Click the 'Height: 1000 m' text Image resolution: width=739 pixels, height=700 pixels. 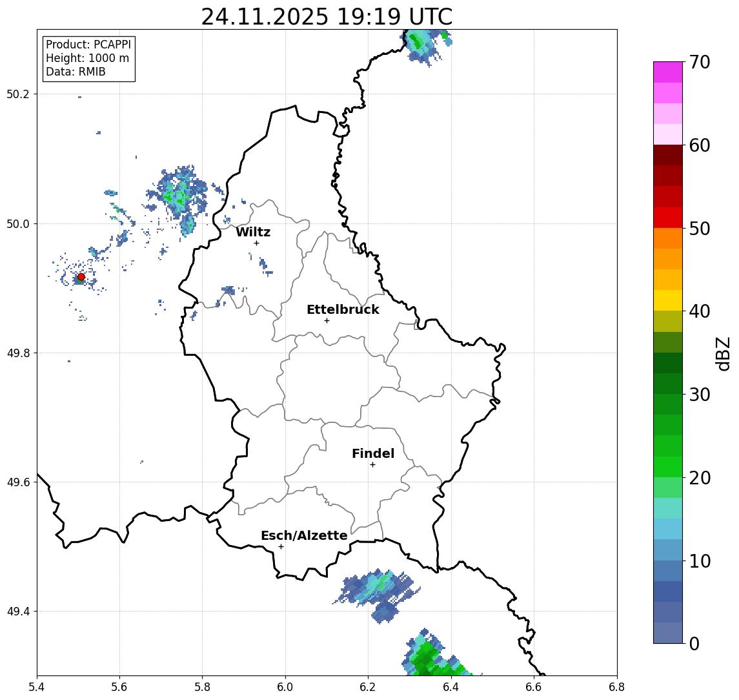[x=87, y=58]
